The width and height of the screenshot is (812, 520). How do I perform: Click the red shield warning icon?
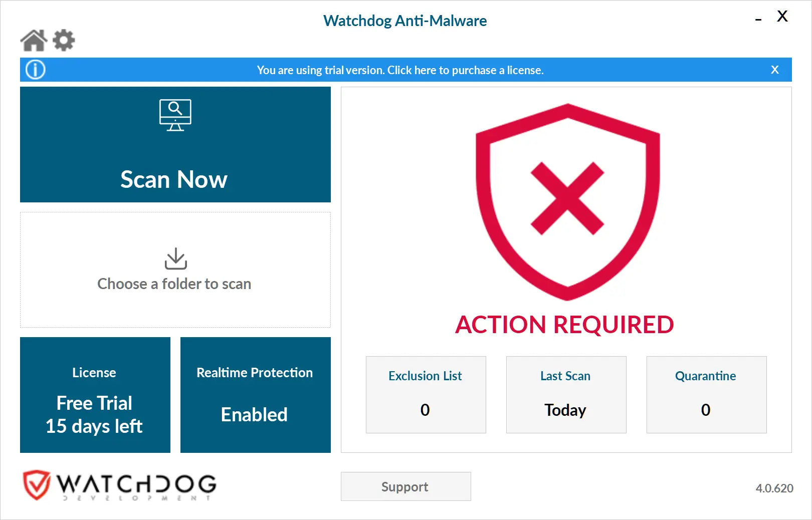tap(567, 201)
